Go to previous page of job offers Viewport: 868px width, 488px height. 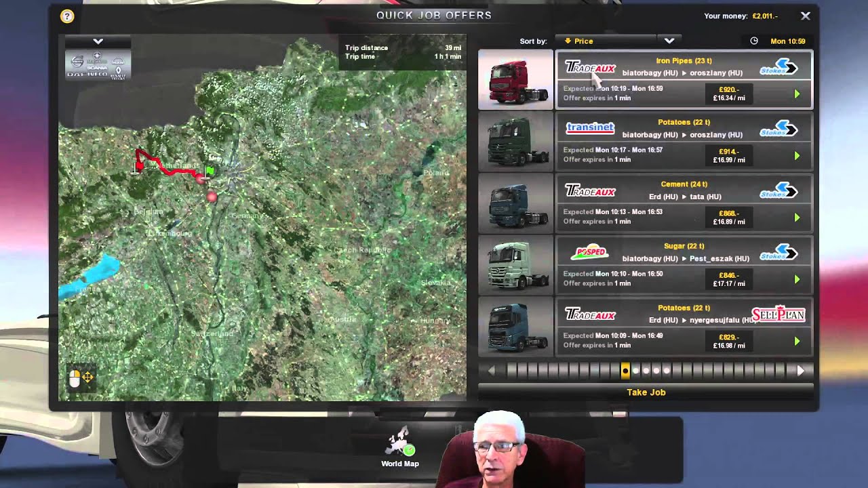pos(492,371)
